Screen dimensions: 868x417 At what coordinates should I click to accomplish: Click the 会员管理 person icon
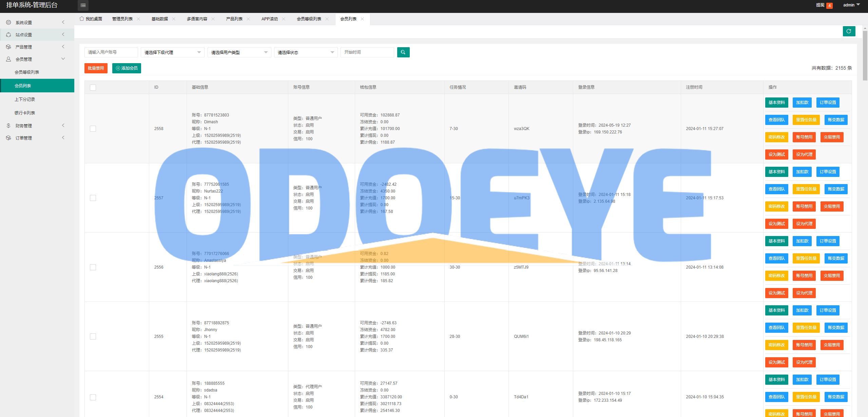pos(8,59)
